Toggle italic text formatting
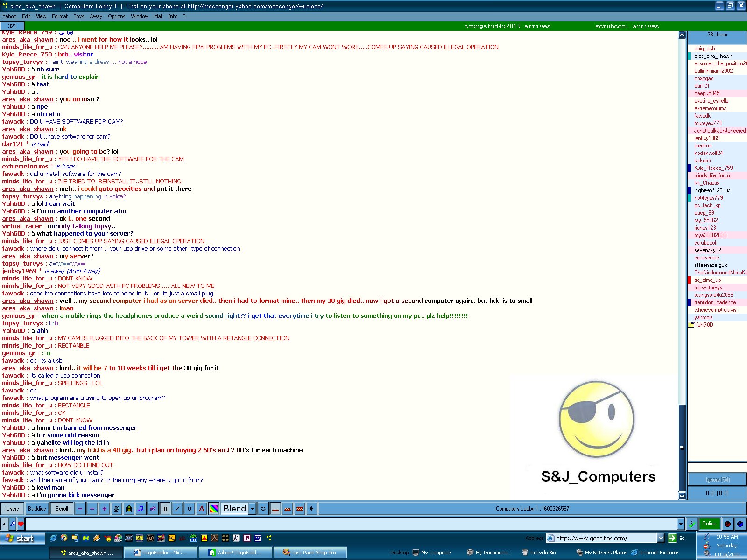 177,509
